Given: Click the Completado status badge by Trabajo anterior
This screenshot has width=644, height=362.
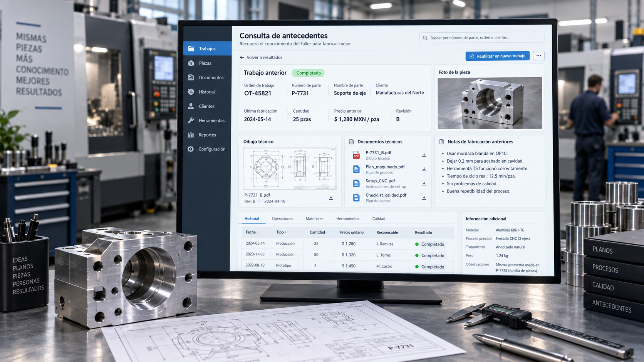Looking at the screenshot, I should (308, 73).
